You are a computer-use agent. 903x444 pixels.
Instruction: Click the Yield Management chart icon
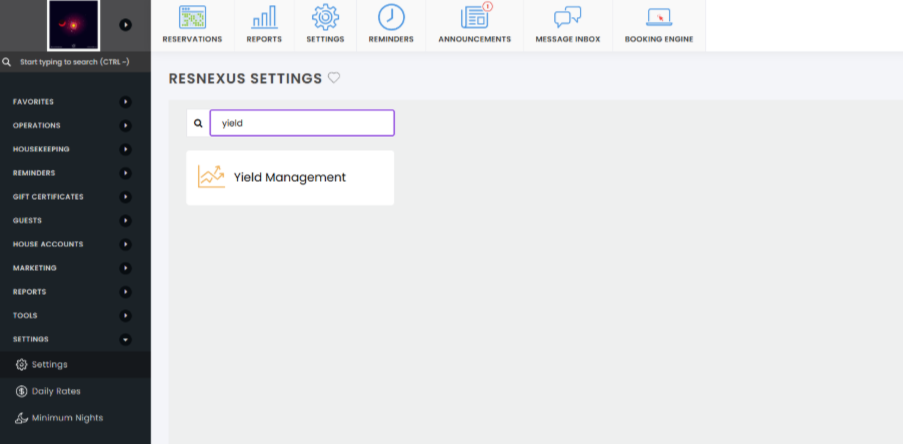click(x=211, y=177)
